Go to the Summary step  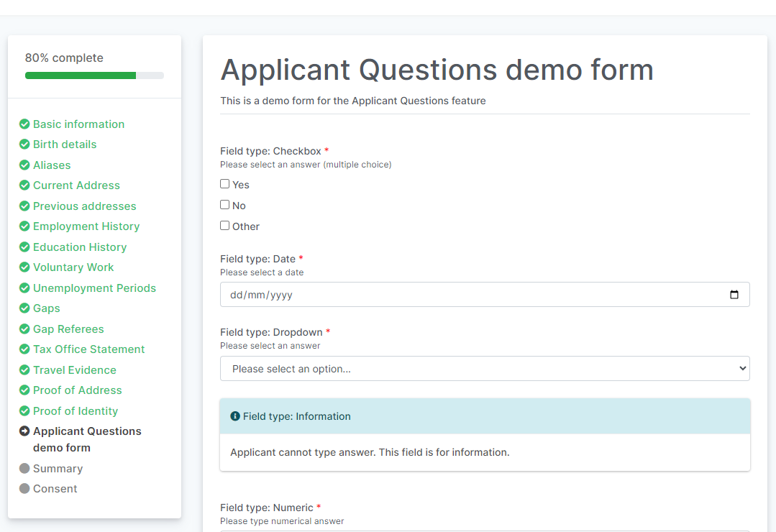[x=58, y=469]
